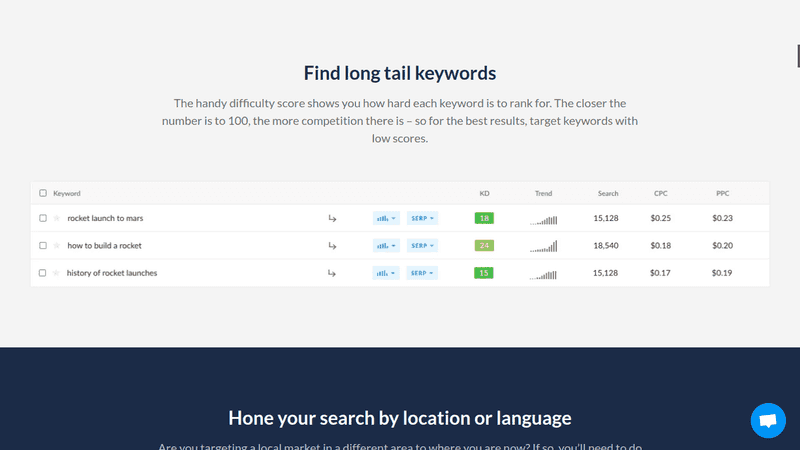800x450 pixels.
Task: Click the arrow icon for 'history of rocket launches'
Action: [332, 273]
